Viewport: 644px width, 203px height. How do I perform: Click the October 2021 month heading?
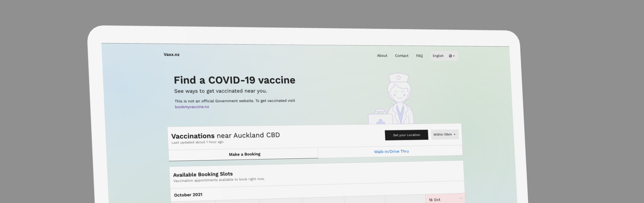pos(188,195)
